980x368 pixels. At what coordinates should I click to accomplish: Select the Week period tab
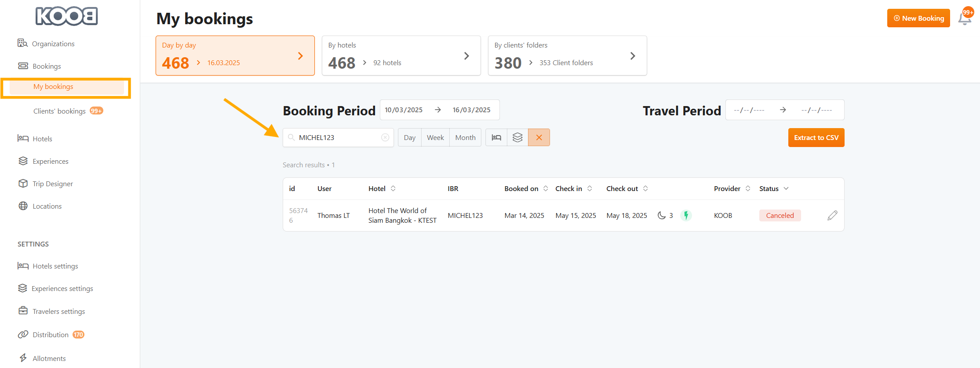click(x=435, y=137)
